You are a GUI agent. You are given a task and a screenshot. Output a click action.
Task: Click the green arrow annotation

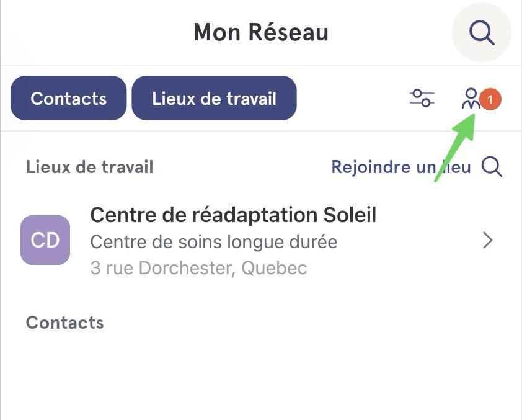tap(456, 146)
